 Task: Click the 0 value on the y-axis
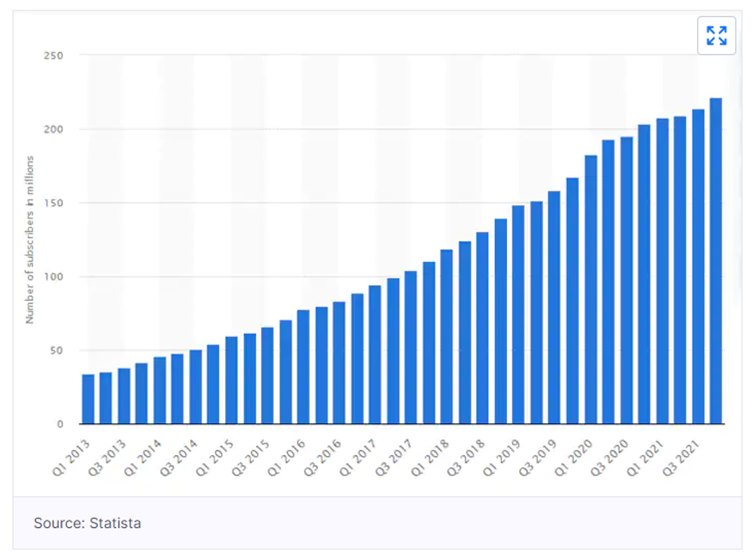click(x=60, y=424)
